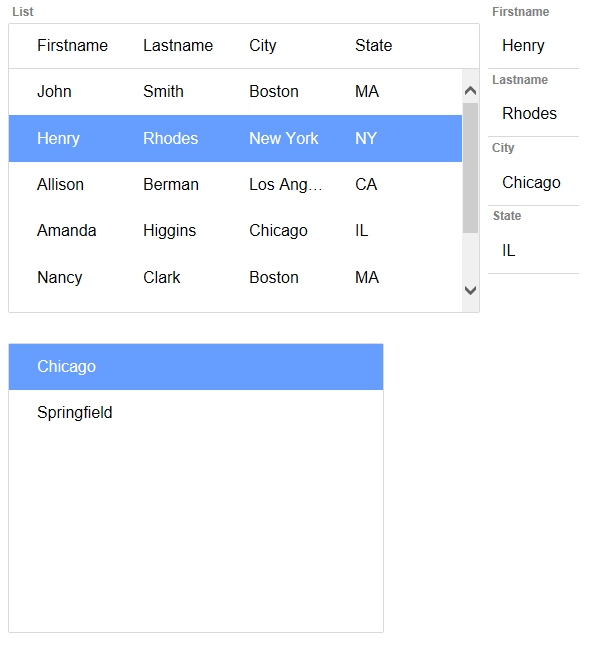Select the Amanda Higgins row
Screen dimensions: 593x647
click(x=235, y=231)
